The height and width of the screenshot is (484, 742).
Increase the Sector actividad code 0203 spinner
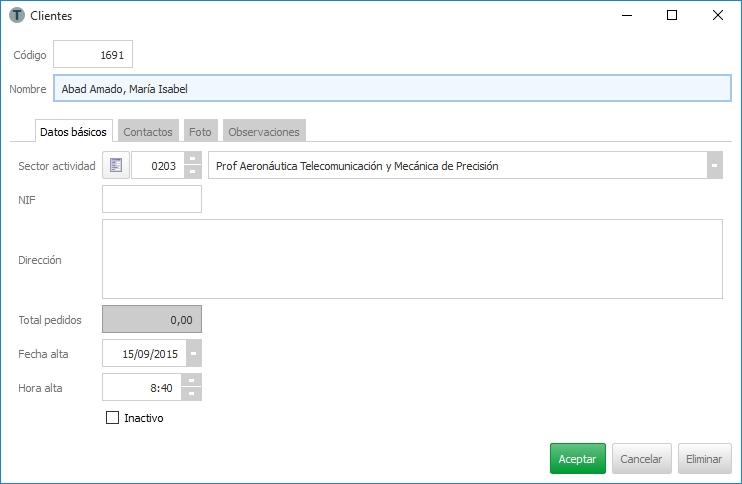tap(193, 159)
